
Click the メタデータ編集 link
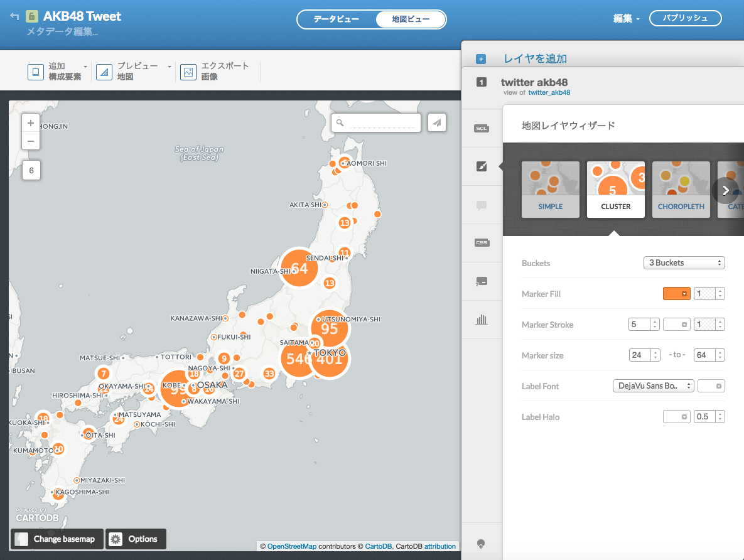coord(62,32)
